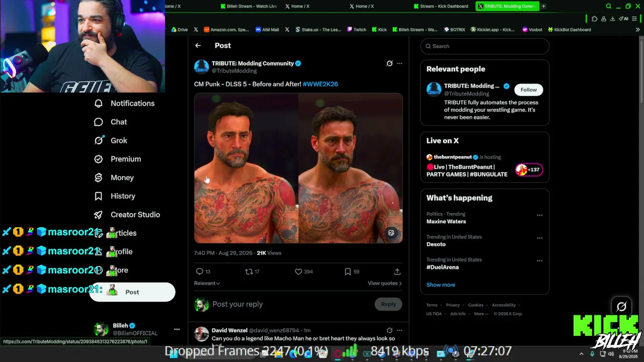
Task: Click the taskbar volume icon
Action: (x=611, y=354)
